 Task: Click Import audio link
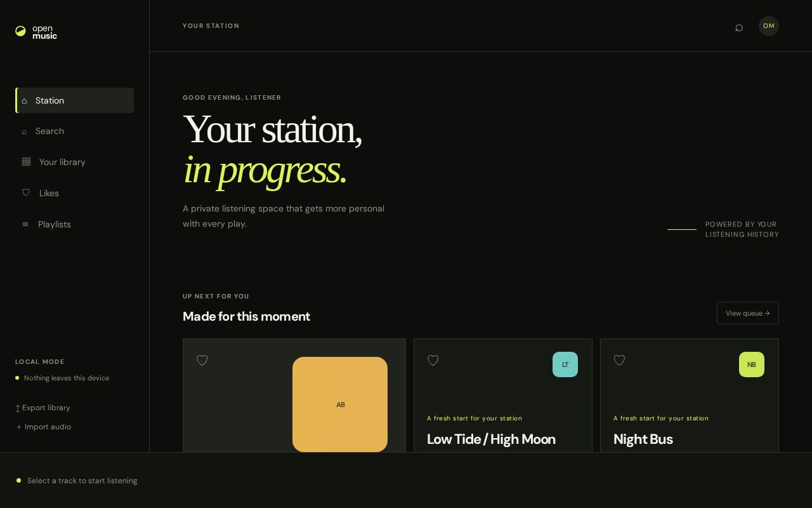pyautogui.click(x=43, y=427)
